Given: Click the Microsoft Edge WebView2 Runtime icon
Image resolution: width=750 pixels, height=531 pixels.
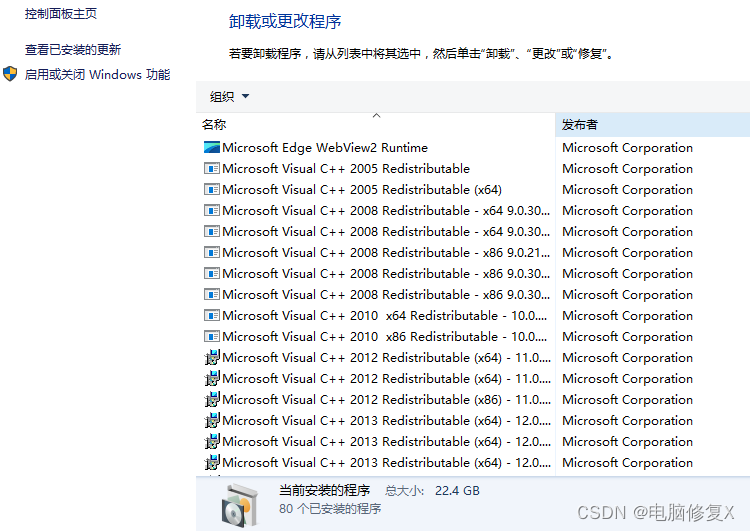Looking at the screenshot, I should click(x=211, y=147).
